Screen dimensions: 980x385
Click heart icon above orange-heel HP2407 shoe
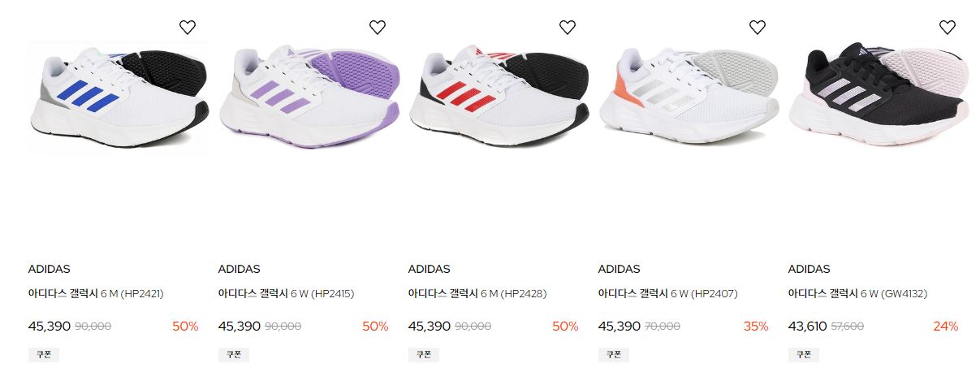point(758,27)
